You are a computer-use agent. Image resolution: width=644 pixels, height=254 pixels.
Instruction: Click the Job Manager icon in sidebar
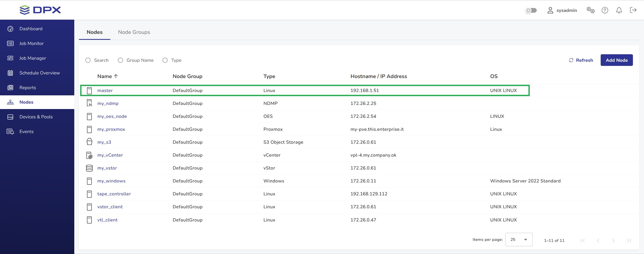(10, 58)
